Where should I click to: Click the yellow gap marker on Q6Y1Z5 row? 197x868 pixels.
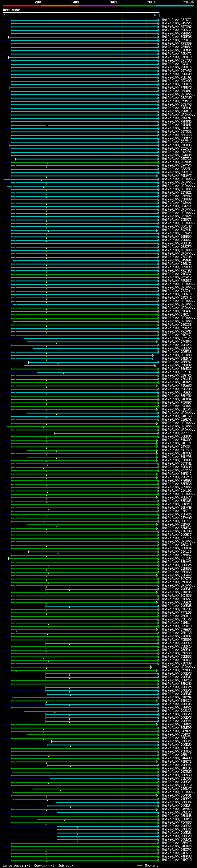click(x=55, y=340)
